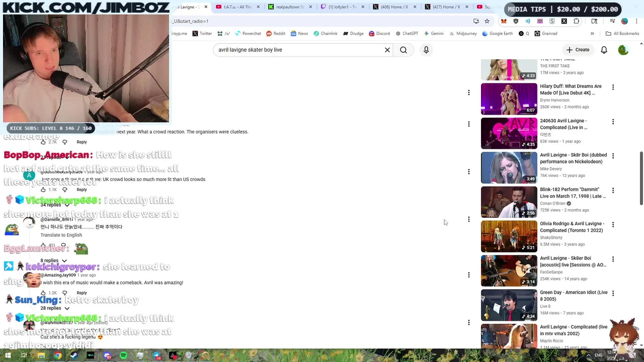Open the Google Earth bookmark
The height and width of the screenshot is (362, 644).
click(x=497, y=34)
